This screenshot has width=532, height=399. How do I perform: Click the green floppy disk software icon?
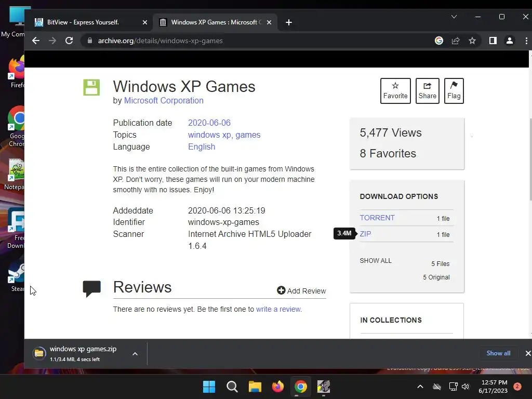pyautogui.click(x=91, y=87)
